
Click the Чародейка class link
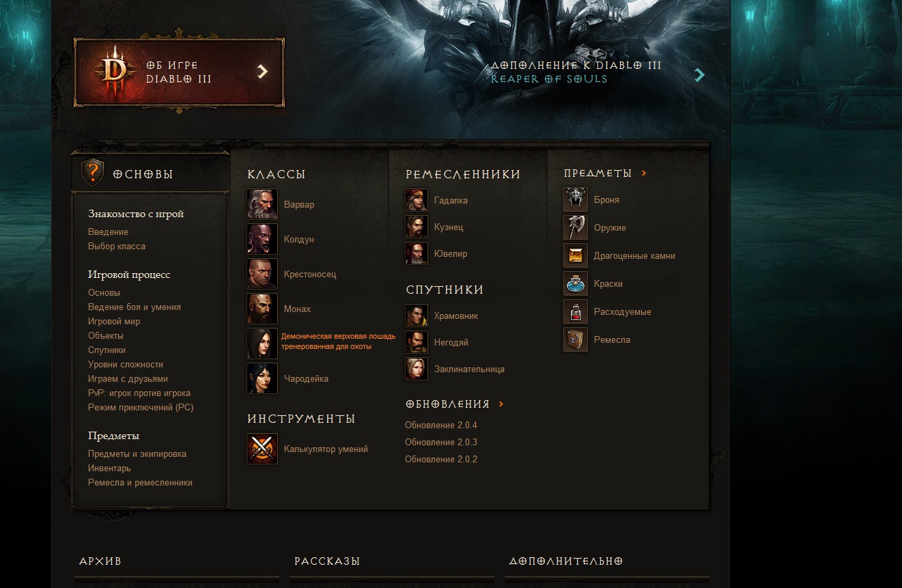tap(306, 378)
